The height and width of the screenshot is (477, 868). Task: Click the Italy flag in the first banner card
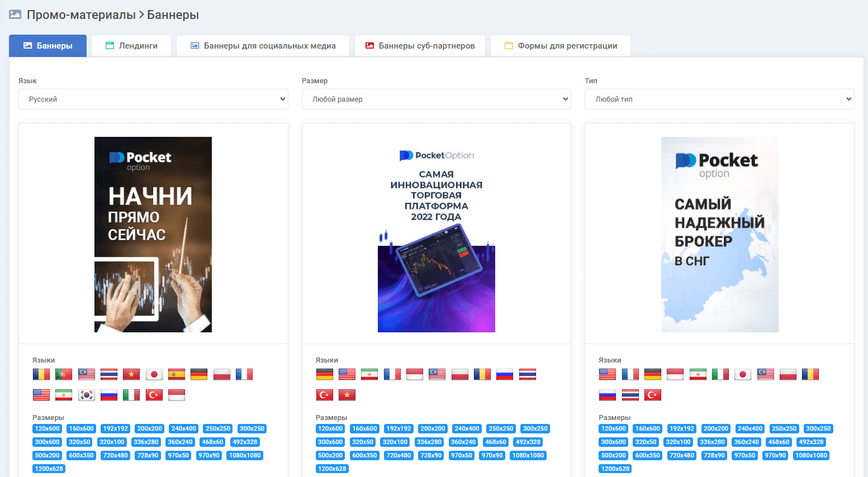point(131,395)
